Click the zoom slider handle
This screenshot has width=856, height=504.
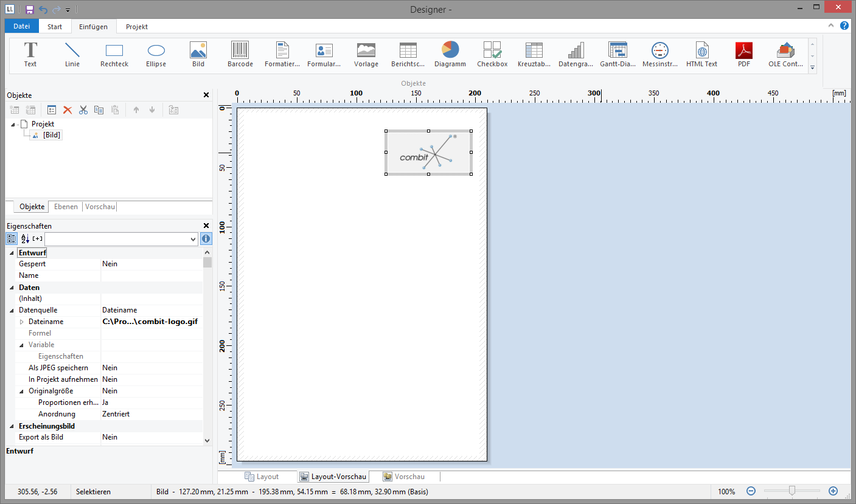pos(792,491)
